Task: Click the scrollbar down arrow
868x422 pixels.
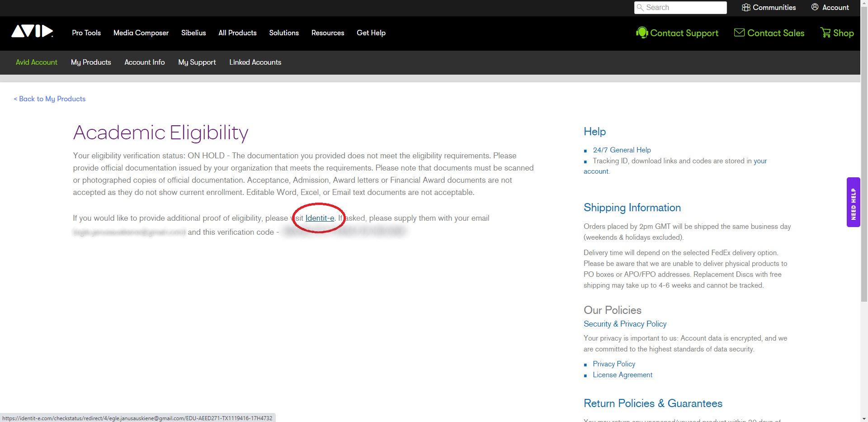Action: pos(864,418)
